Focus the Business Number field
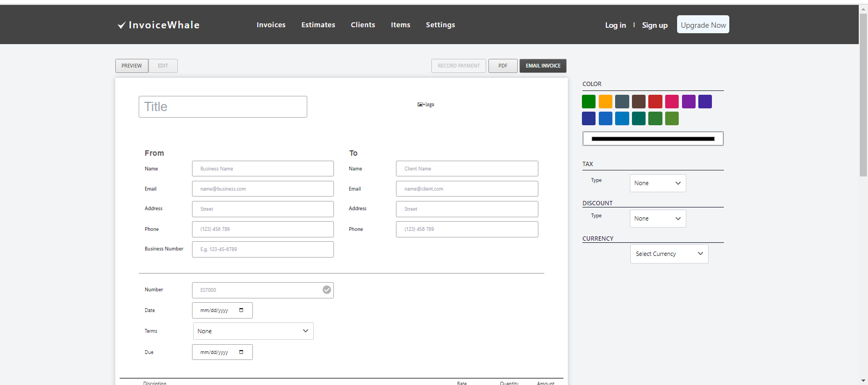 [263, 249]
